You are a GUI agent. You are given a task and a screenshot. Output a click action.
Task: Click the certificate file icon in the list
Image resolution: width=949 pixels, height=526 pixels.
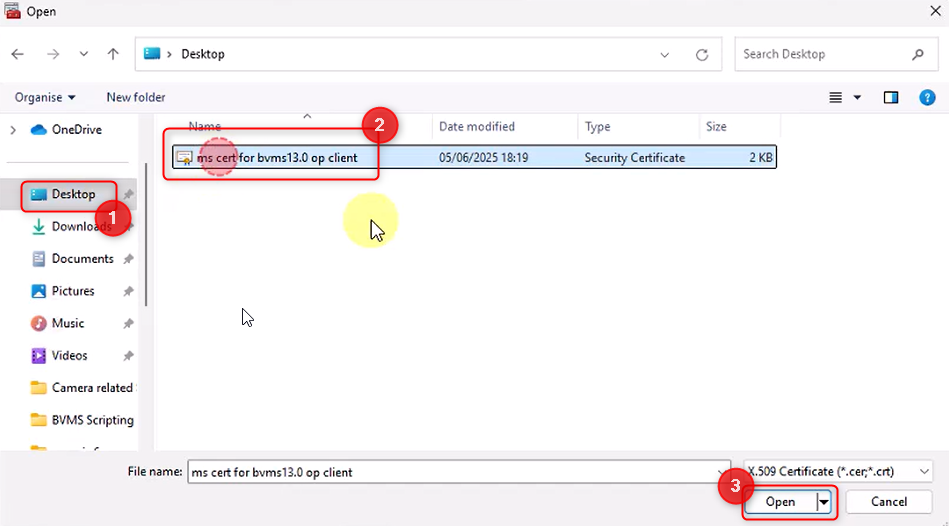pyautogui.click(x=184, y=158)
